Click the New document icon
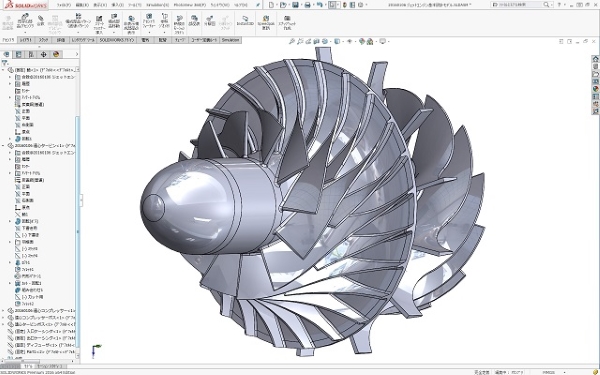The height and width of the screenshot is (375, 600). (x=271, y=5)
